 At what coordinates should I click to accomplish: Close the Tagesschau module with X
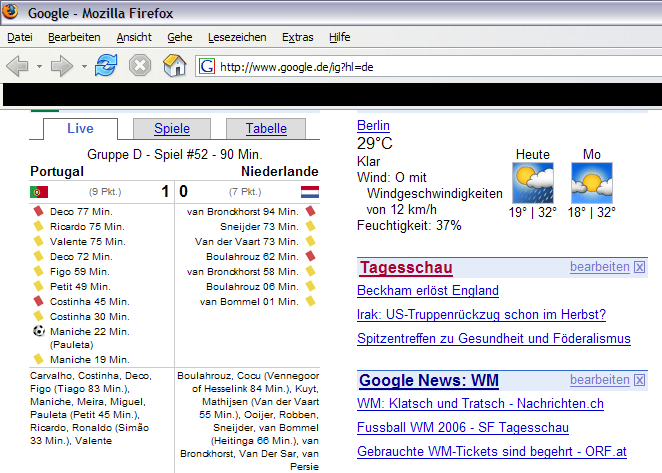coord(640,267)
